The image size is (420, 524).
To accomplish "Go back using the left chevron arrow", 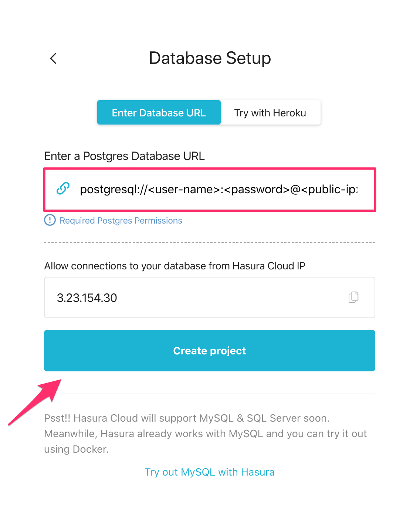I will [x=53, y=58].
